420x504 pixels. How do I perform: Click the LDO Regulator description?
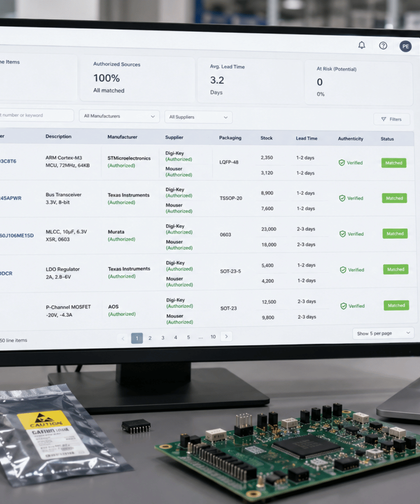pos(63,273)
